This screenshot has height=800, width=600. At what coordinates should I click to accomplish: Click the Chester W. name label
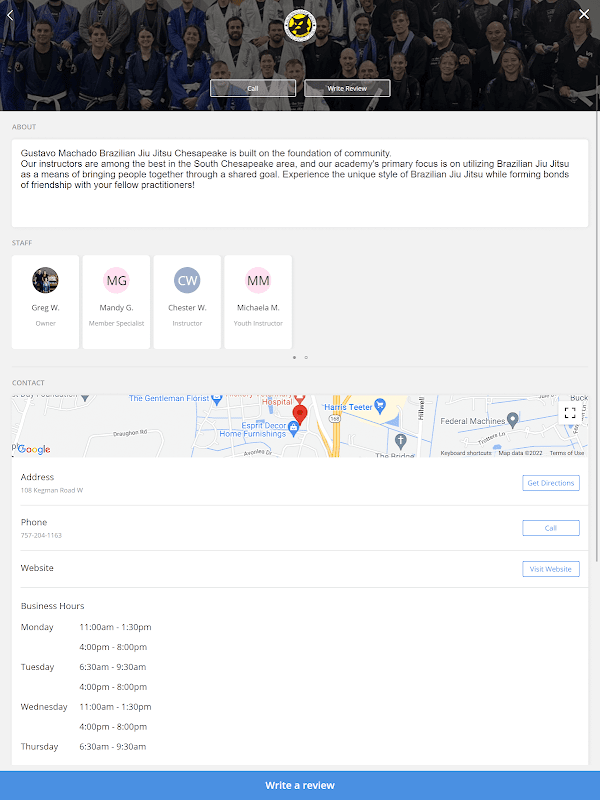[187, 308]
